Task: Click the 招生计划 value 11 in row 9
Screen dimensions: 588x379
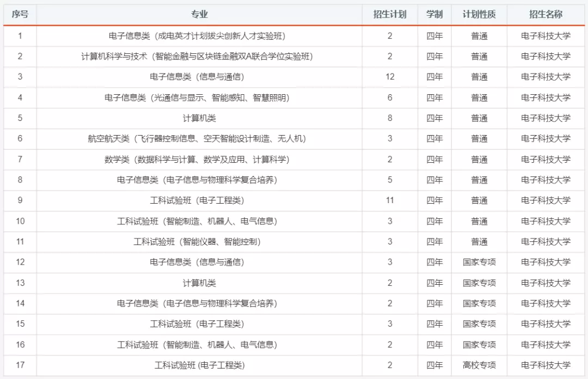Action: 390,200
